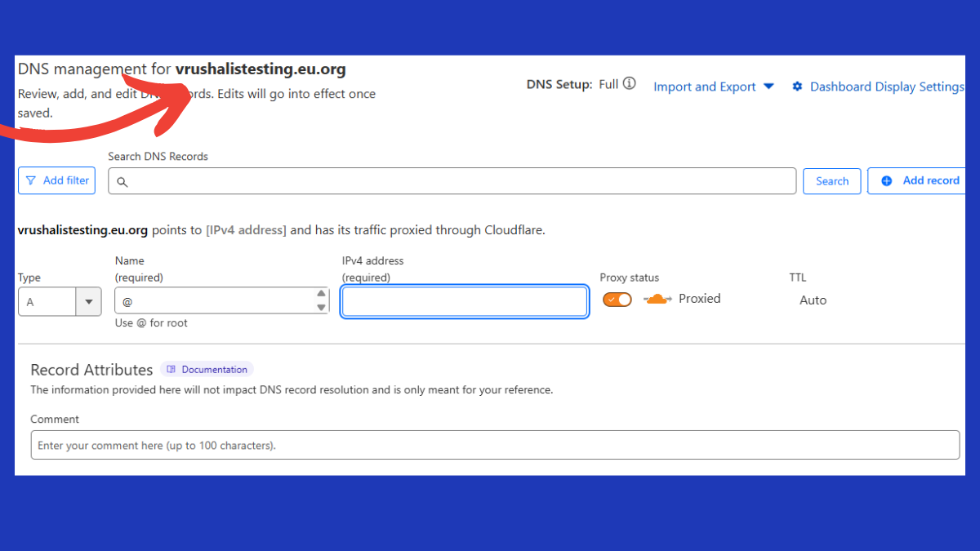Click the Add filter button
The image size is (980, 551).
pyautogui.click(x=56, y=180)
